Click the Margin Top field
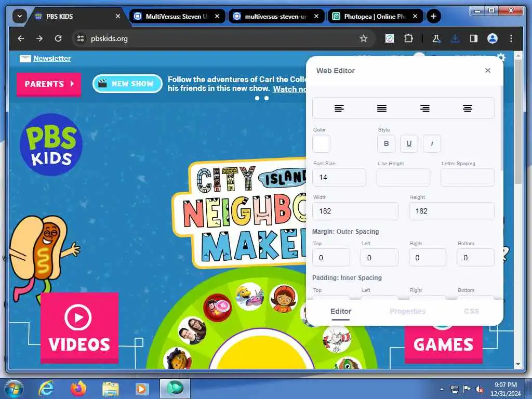The height and width of the screenshot is (399, 532). click(x=331, y=258)
